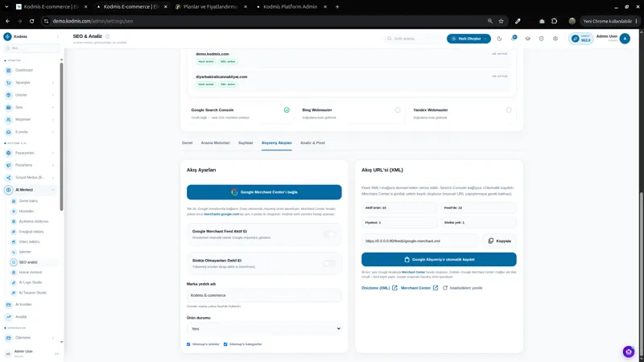Click the Hızlı arama search field
The image size is (644, 362).
pyautogui.click(x=414, y=39)
